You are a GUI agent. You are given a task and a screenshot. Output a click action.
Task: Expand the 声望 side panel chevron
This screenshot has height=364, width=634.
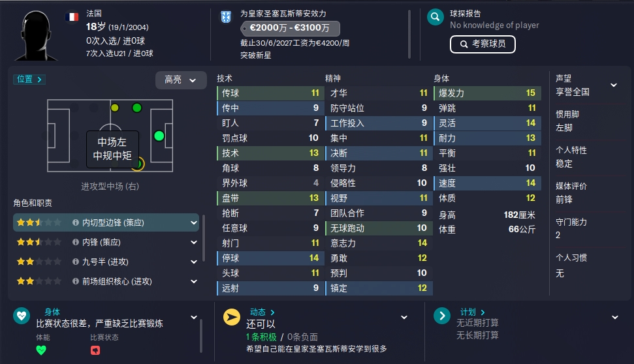click(x=614, y=85)
